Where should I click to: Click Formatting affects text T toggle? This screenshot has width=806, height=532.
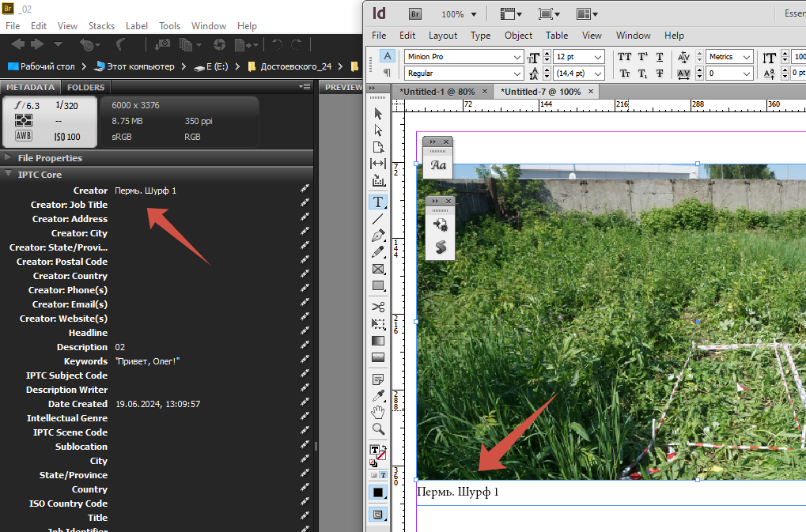pos(383,476)
